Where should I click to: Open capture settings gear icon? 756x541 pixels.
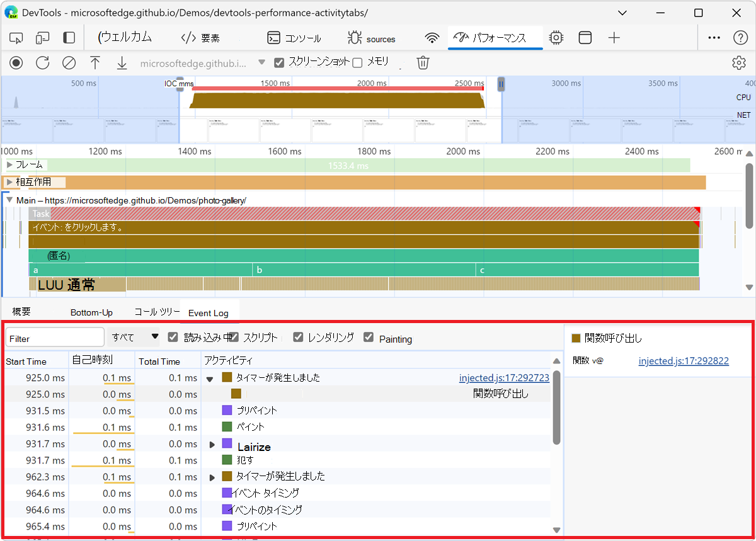coord(738,62)
